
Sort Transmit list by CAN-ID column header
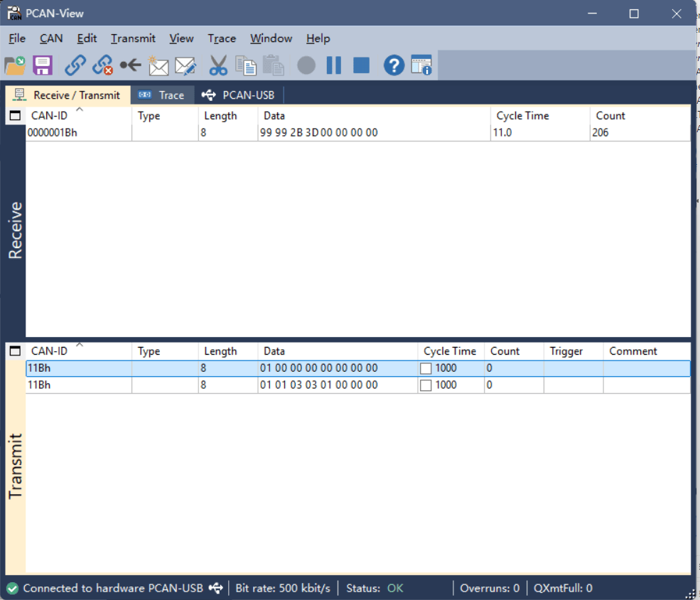(50, 351)
